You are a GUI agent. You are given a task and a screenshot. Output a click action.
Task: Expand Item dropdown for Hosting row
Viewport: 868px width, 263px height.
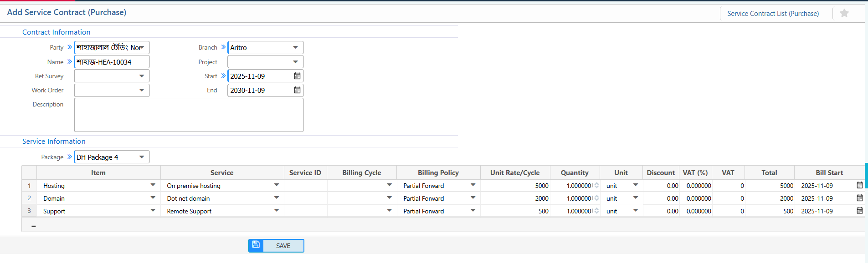point(153,185)
